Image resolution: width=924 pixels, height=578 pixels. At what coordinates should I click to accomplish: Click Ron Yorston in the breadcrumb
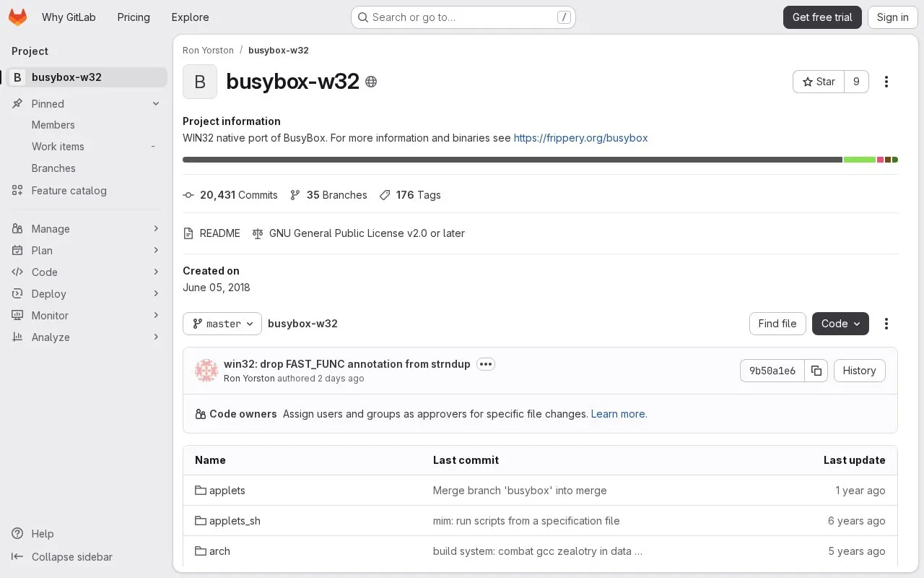coord(208,51)
